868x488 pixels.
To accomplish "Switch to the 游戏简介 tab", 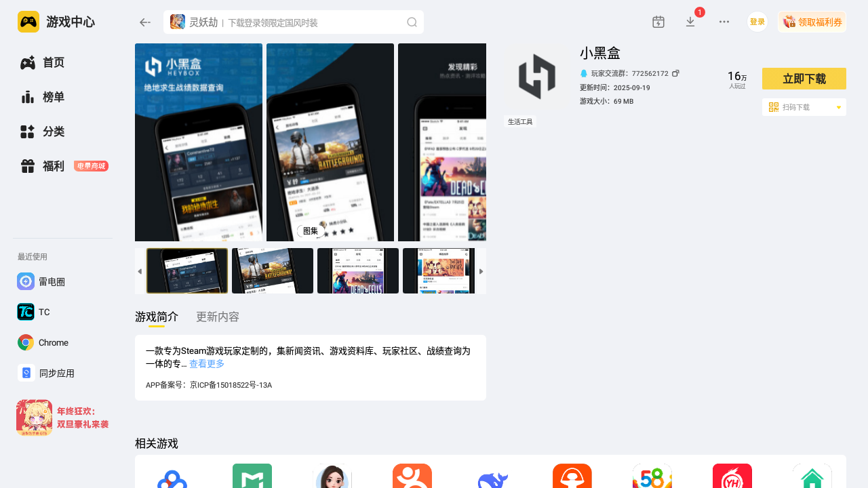I will (x=157, y=317).
